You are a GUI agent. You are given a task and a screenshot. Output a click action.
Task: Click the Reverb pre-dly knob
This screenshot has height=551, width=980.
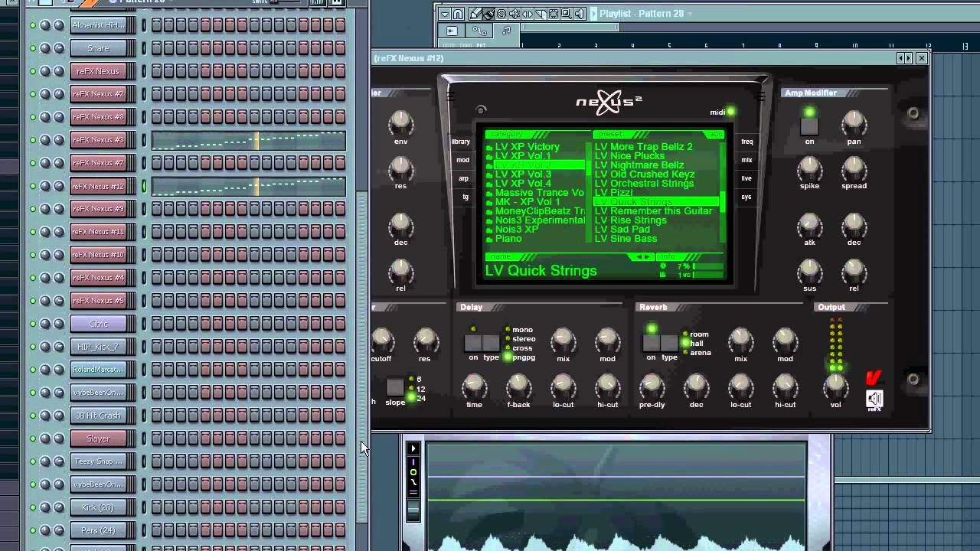coord(652,386)
